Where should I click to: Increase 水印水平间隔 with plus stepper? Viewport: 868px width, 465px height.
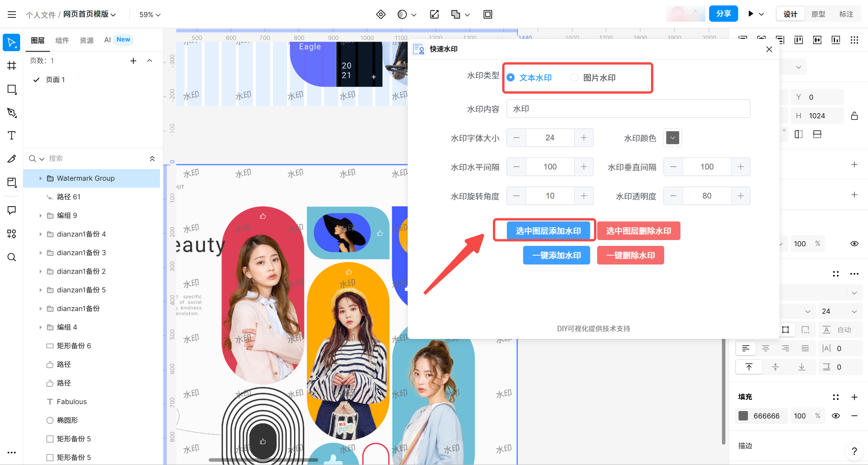(x=584, y=167)
